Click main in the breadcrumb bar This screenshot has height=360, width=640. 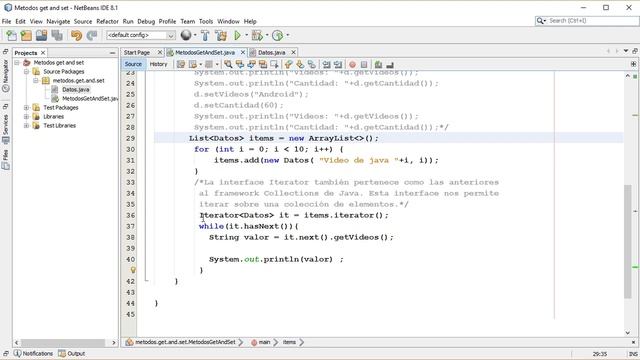coord(264,342)
